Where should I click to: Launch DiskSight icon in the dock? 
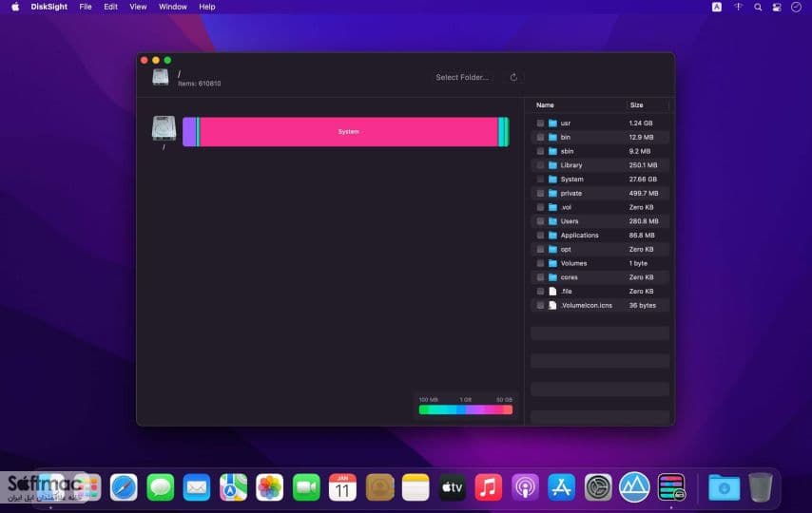(671, 487)
